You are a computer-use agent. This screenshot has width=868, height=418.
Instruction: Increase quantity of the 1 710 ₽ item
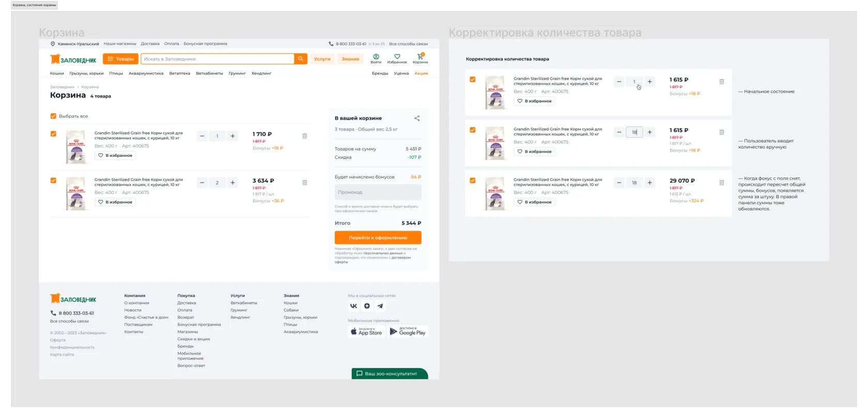coord(233,136)
